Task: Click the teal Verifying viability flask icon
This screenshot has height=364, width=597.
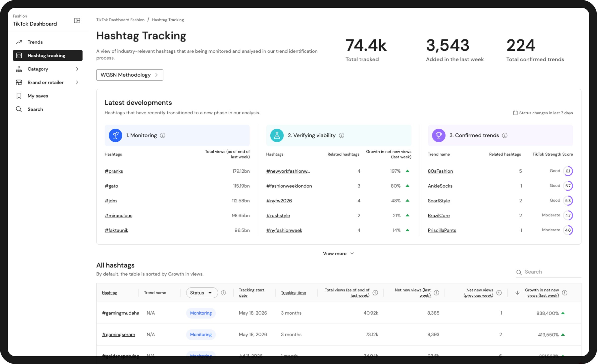Action: pyautogui.click(x=277, y=135)
